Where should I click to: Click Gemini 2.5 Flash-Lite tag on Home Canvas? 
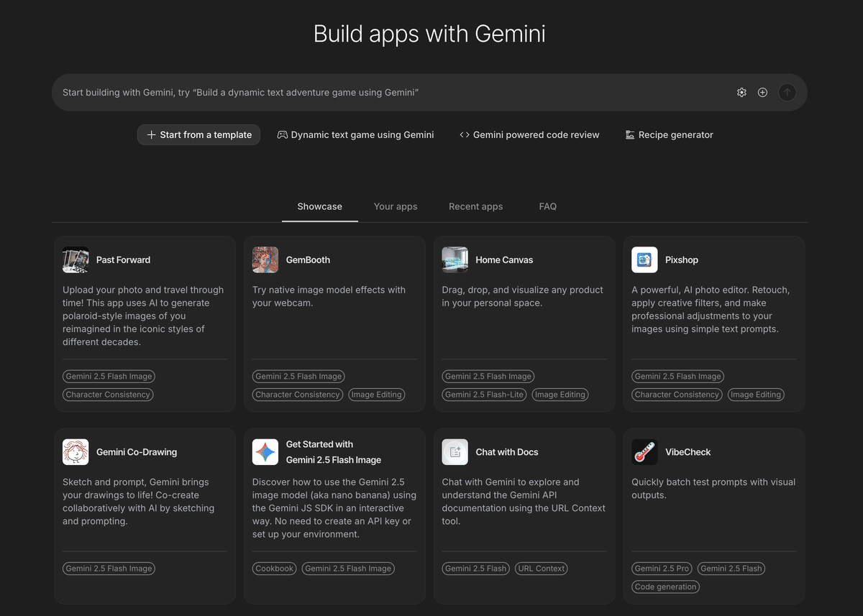coord(484,395)
